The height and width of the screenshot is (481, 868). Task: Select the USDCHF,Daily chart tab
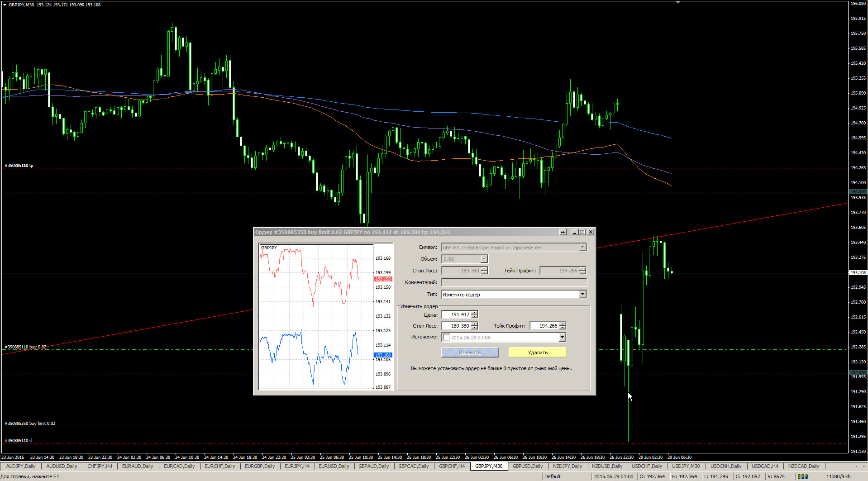(x=647, y=466)
